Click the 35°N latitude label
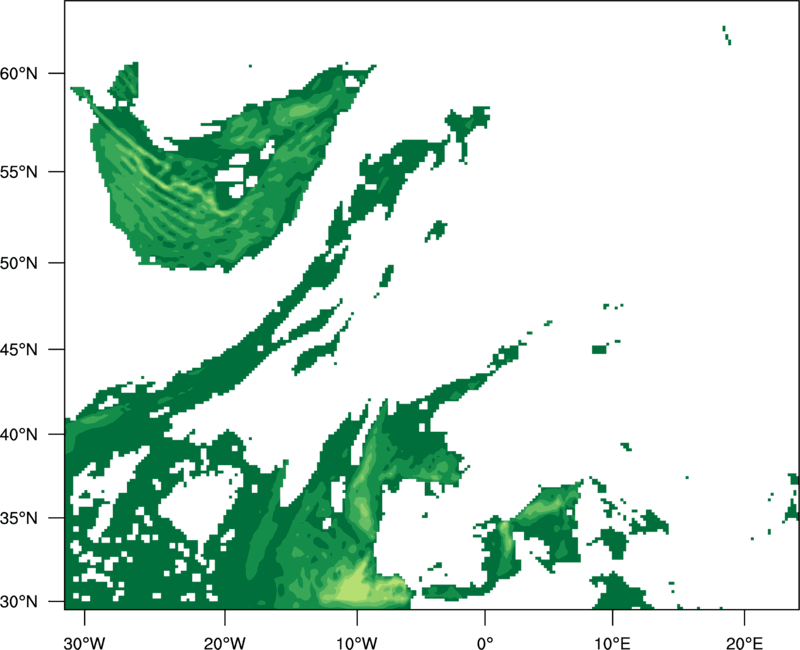Screen dimensions: 800x650 point(19,518)
